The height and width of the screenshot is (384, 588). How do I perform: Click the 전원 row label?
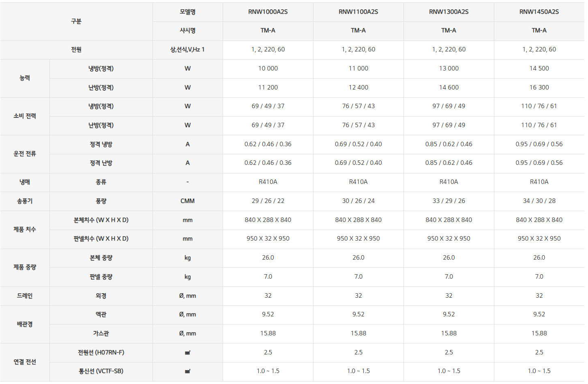point(76,49)
